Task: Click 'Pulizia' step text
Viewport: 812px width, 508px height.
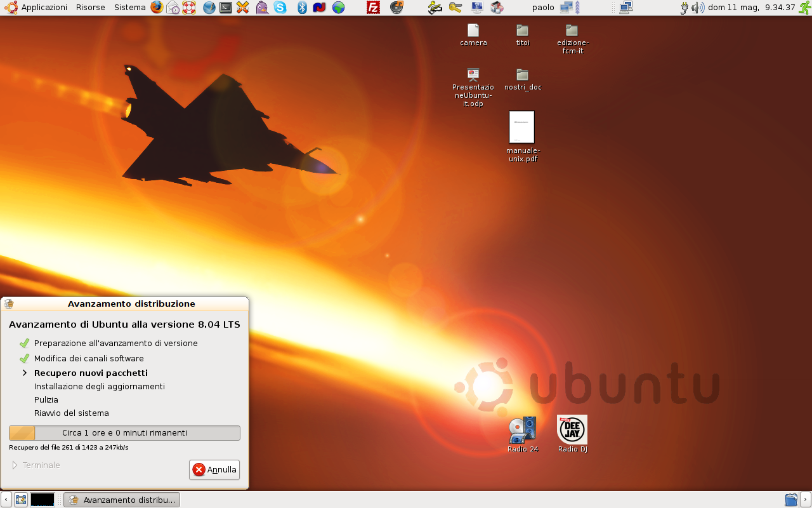Action: click(x=46, y=399)
